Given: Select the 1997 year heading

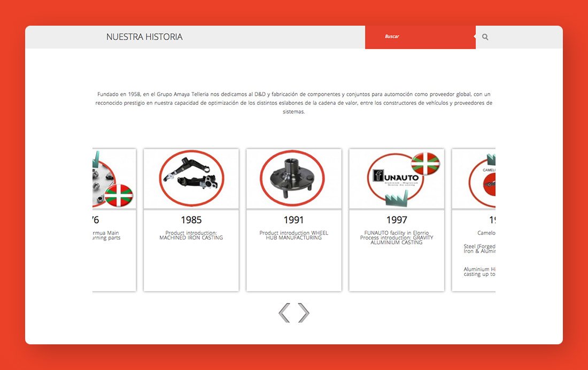Looking at the screenshot, I should 397,220.
